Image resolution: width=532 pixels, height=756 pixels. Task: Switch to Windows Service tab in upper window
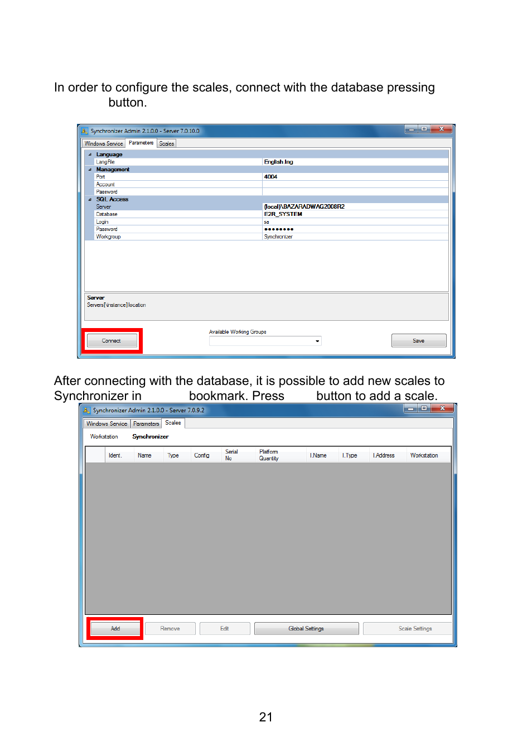[104, 143]
